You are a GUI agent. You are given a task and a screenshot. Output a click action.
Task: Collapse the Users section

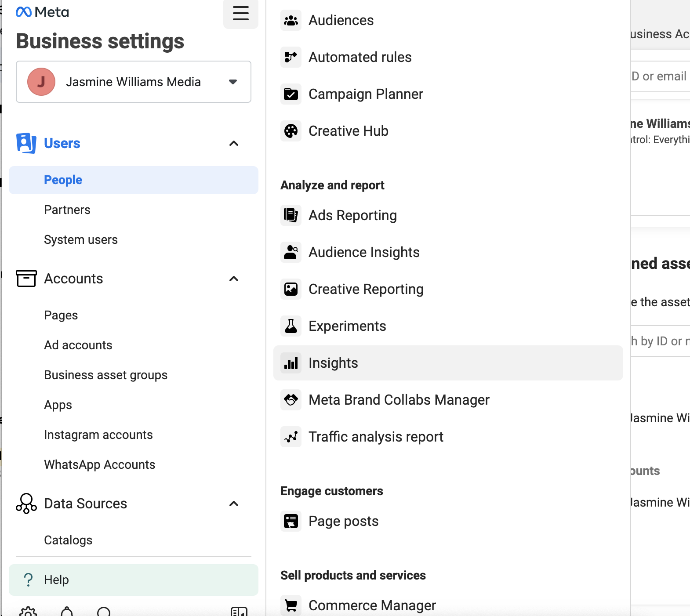pos(234,144)
